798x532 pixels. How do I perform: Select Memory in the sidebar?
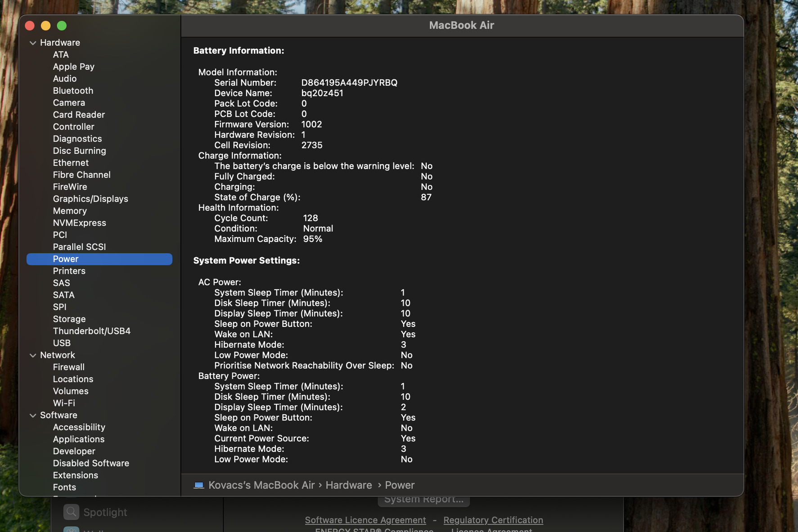70,211
